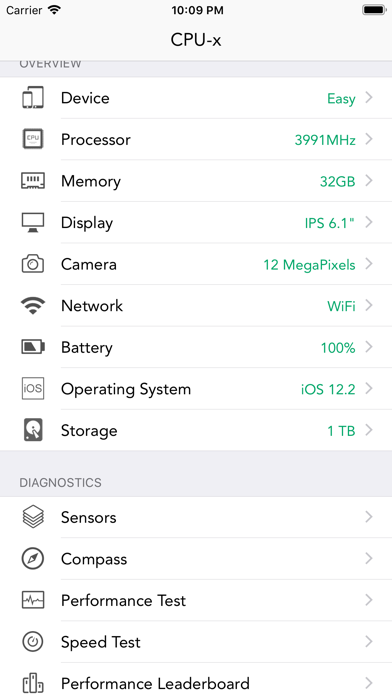The height and width of the screenshot is (696, 392).
Task: Open the Display monitor icon
Action: pos(33,222)
